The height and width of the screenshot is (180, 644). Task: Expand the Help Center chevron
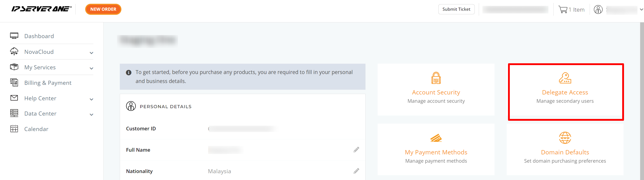pos(91,99)
